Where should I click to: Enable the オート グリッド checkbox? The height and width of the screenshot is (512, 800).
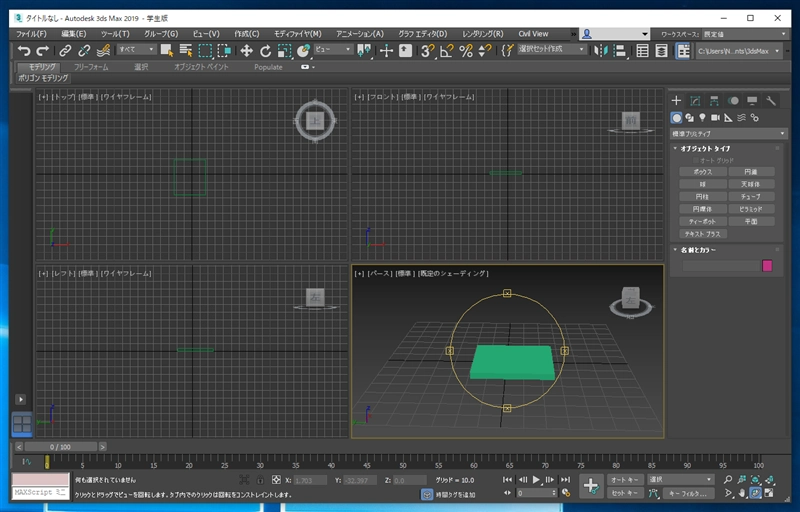coord(695,161)
